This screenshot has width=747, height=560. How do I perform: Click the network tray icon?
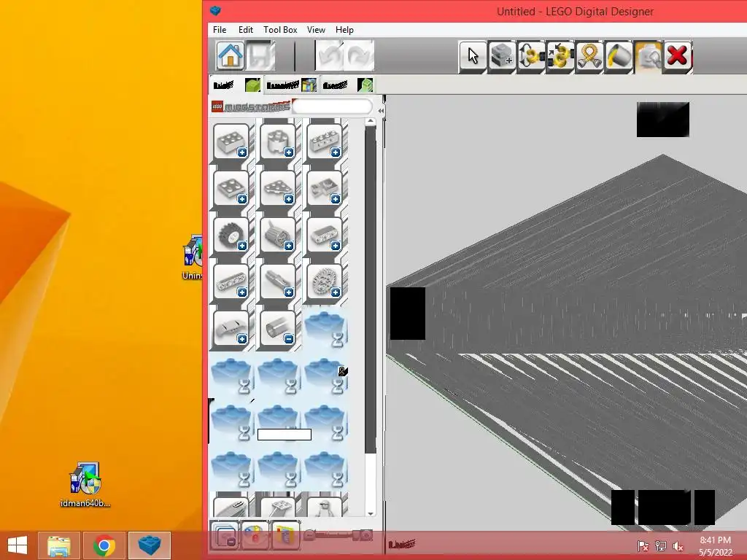coord(660,546)
